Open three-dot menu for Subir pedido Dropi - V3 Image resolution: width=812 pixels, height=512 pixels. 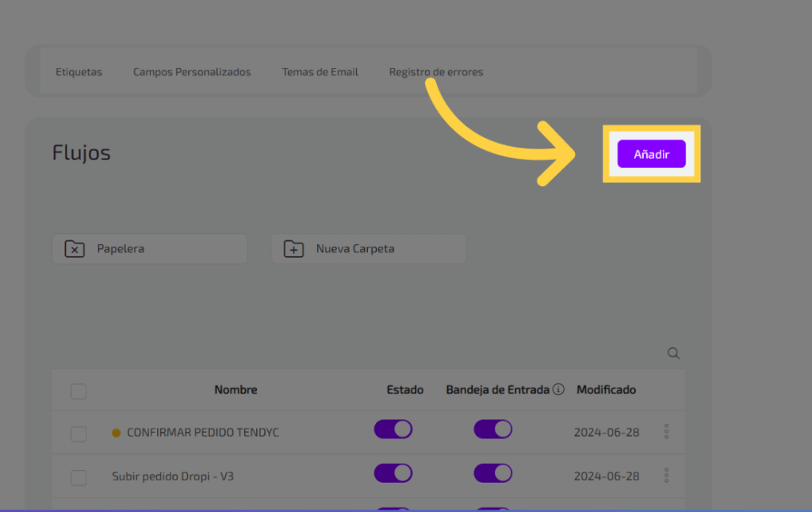coord(666,476)
